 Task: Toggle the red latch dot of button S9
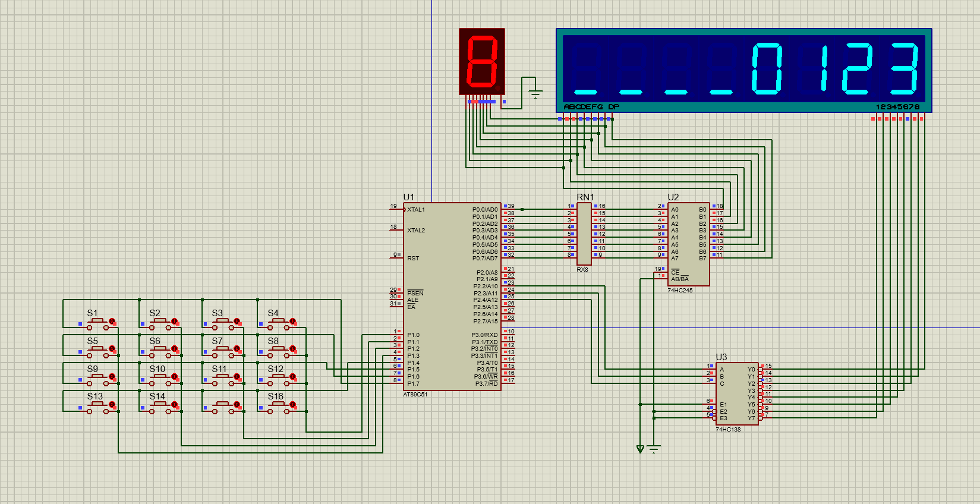coord(112,377)
